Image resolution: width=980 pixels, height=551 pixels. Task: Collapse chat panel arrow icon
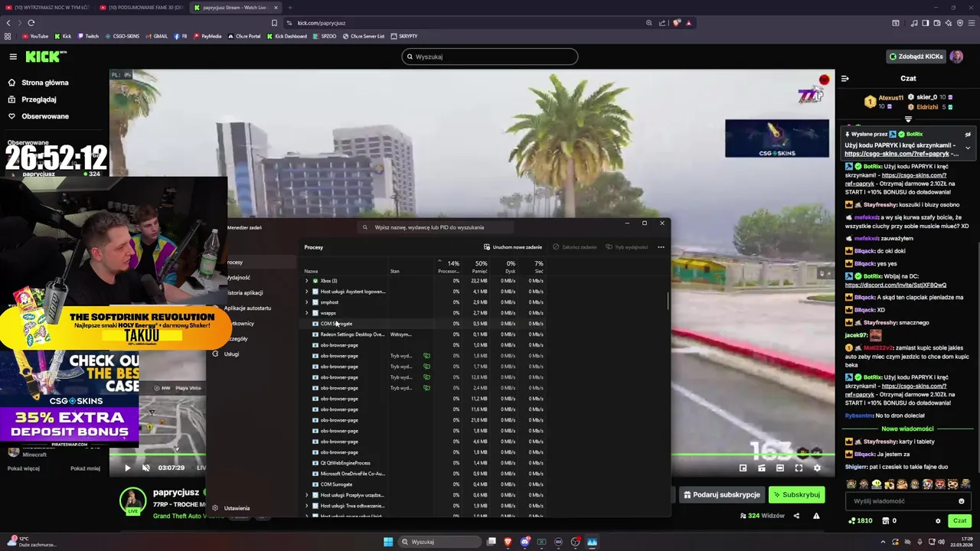[x=845, y=78]
